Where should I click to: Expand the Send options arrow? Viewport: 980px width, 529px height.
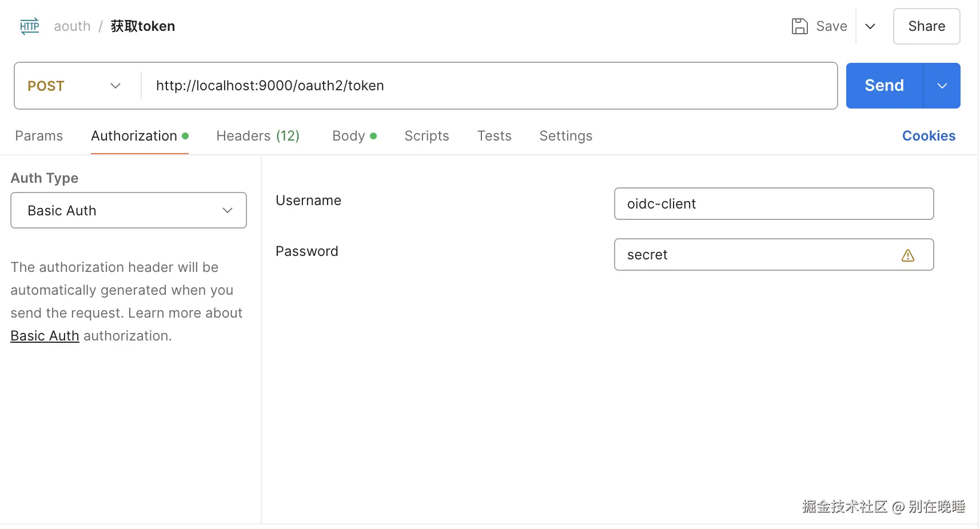pos(942,86)
